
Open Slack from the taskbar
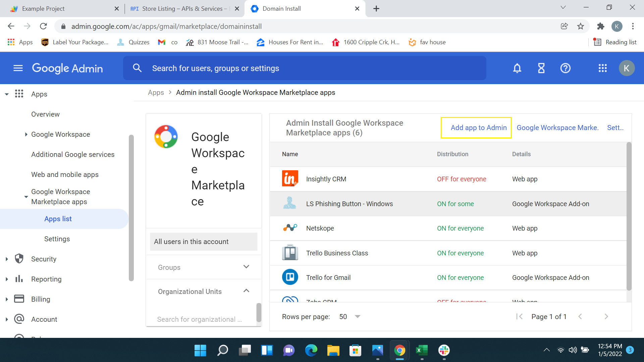click(x=444, y=351)
